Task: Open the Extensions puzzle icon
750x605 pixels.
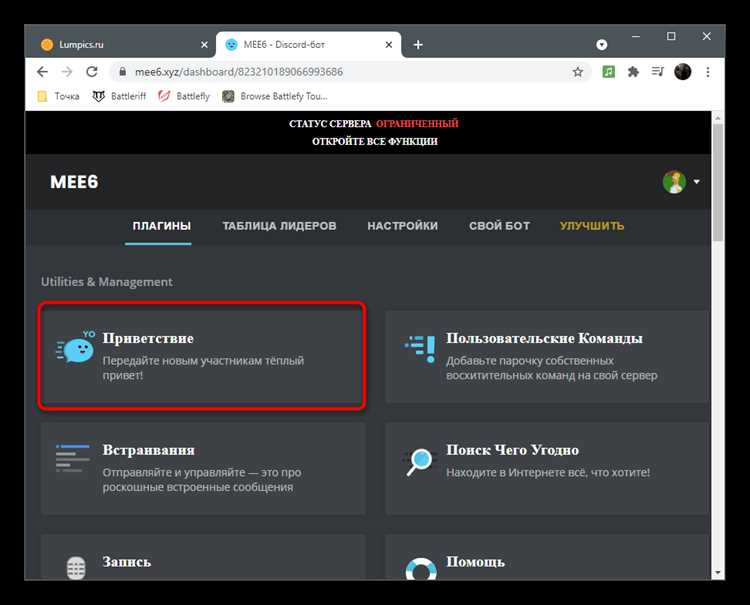Action: click(633, 72)
